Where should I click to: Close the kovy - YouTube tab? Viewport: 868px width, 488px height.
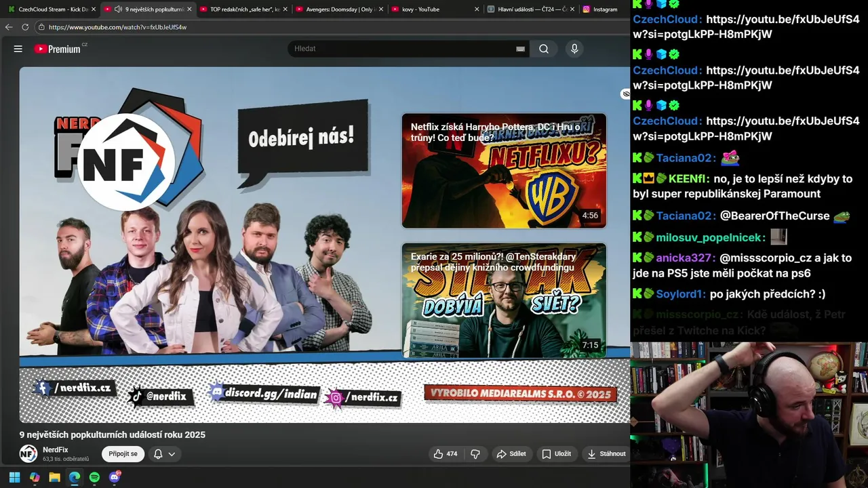(477, 9)
